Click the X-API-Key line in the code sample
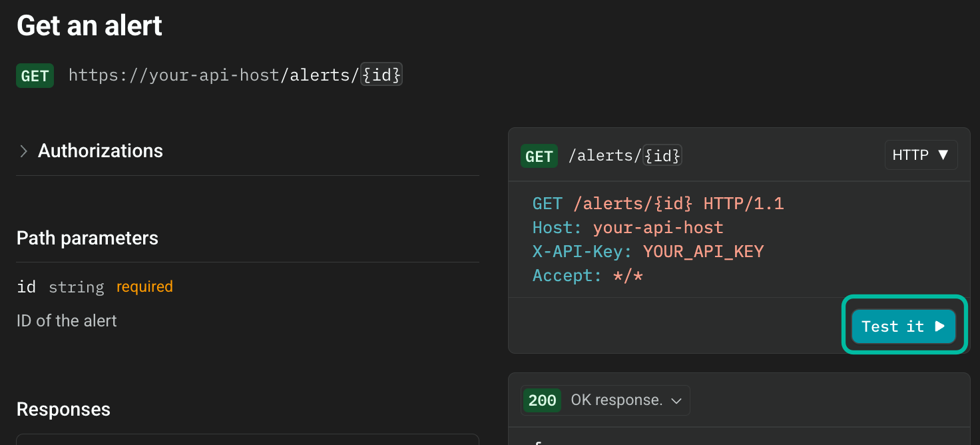Viewport: 980px width, 445px height. click(x=648, y=252)
